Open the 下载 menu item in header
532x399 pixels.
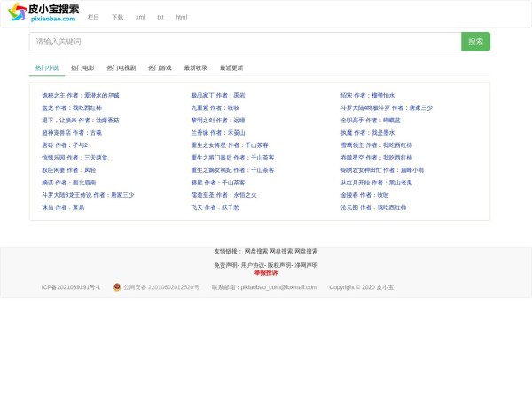tap(118, 17)
